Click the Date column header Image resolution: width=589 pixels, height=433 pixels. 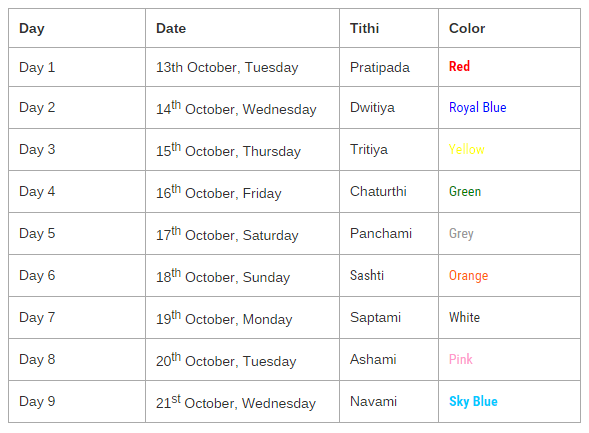[171, 29]
